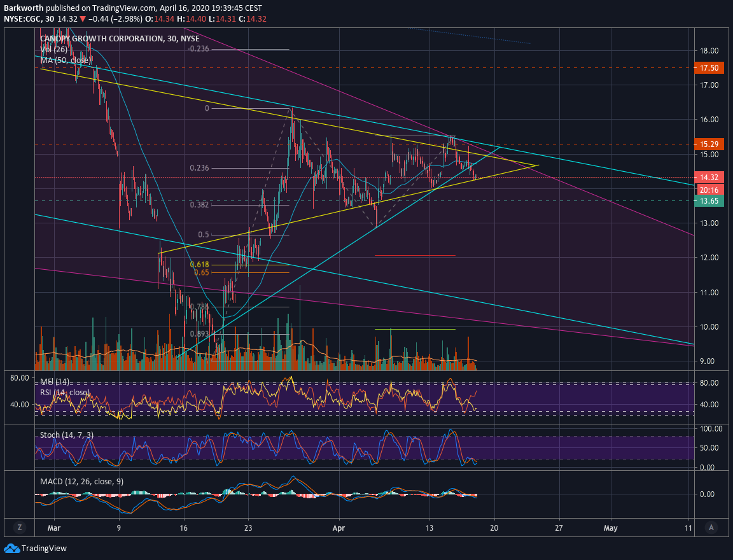
Task: Click the May date on time axis
Action: (611, 528)
